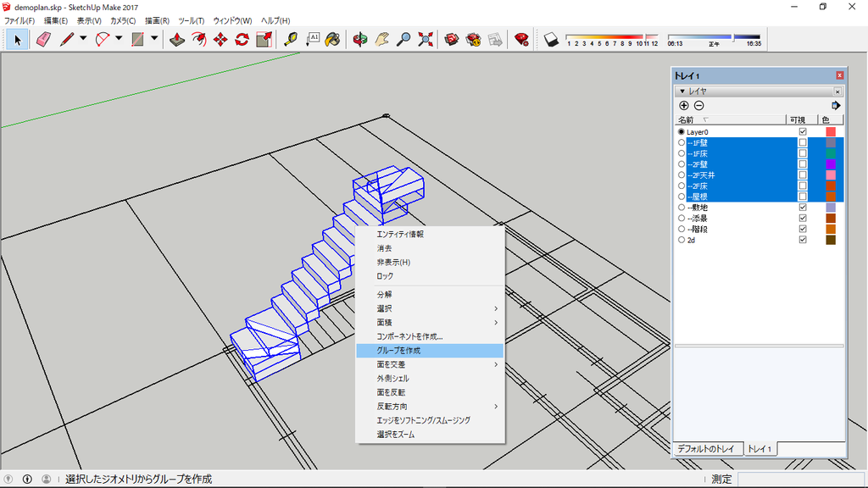Image resolution: width=868 pixels, height=488 pixels.
Task: Sort layers by 名前 column header
Action: pyautogui.click(x=730, y=120)
